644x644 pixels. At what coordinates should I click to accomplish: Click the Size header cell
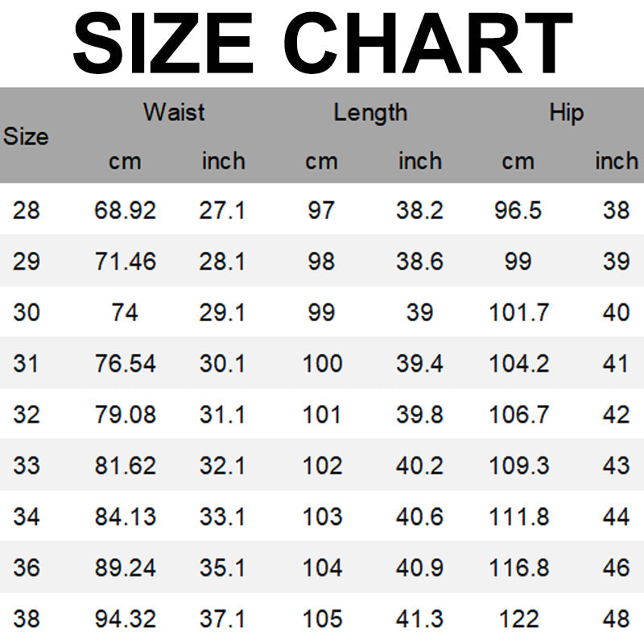tap(26, 136)
